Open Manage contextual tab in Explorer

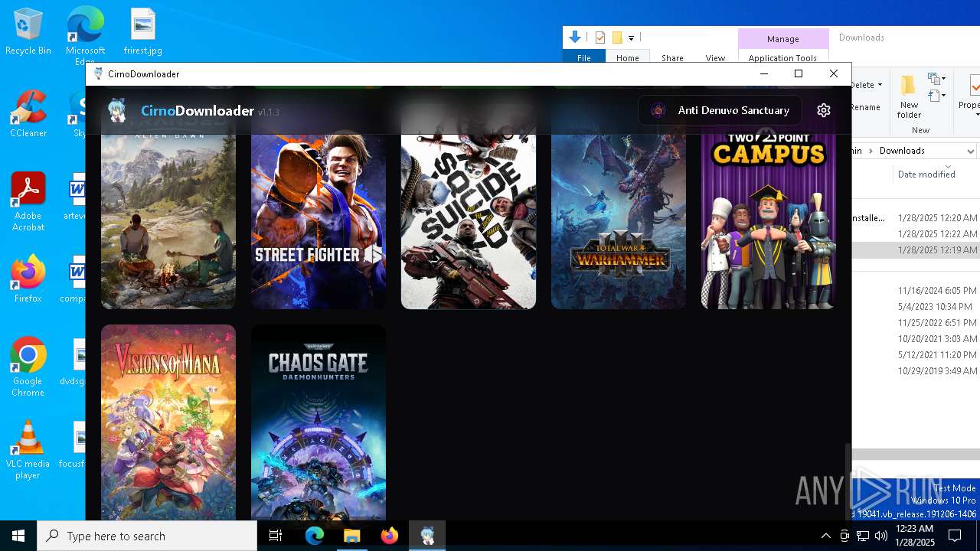tap(783, 39)
